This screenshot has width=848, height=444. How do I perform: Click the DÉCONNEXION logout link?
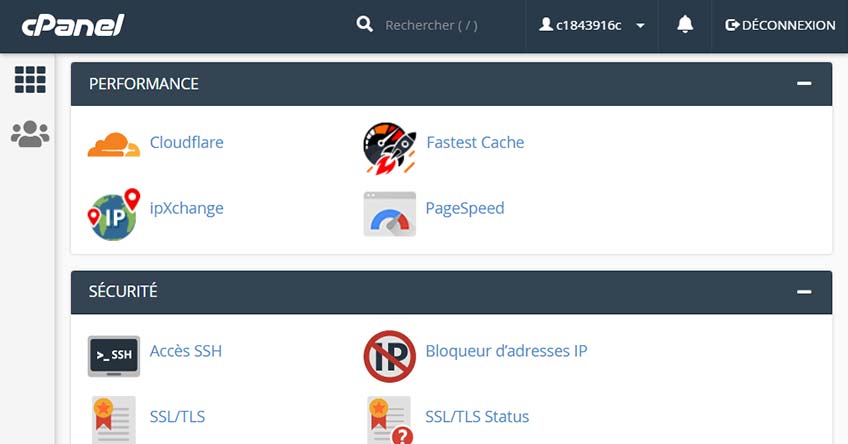click(x=780, y=25)
